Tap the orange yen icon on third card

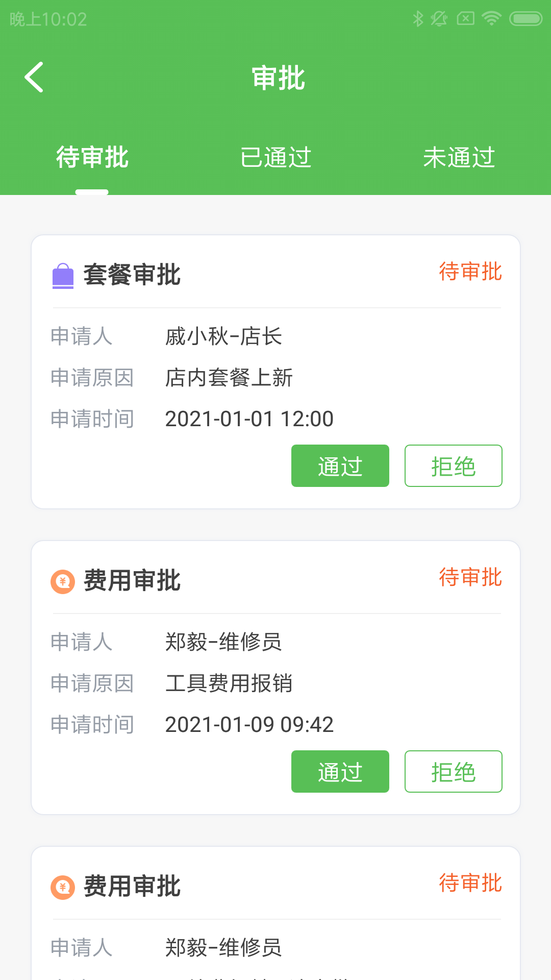click(x=63, y=887)
